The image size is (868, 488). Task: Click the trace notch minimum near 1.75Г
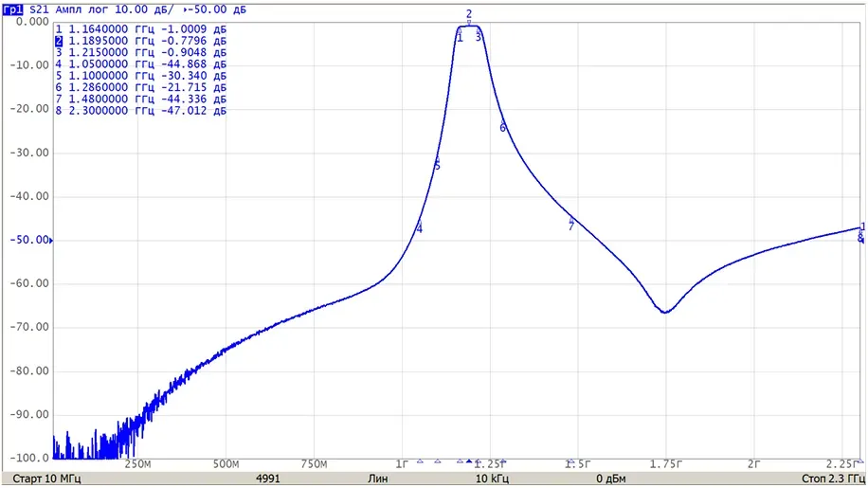click(x=665, y=313)
